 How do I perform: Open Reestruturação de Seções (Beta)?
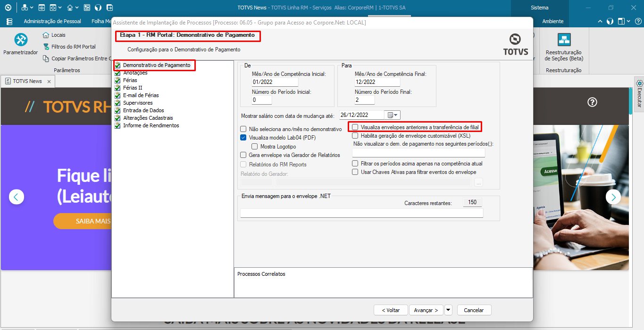564,47
